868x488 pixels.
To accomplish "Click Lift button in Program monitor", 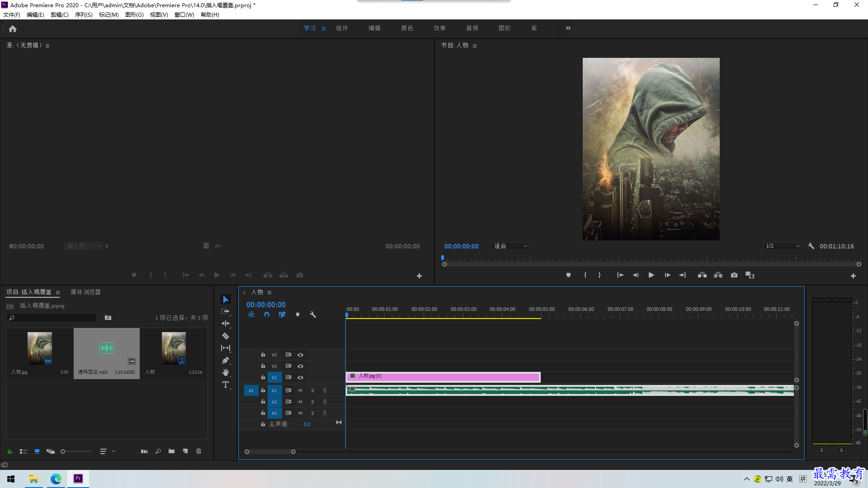I will 702,275.
